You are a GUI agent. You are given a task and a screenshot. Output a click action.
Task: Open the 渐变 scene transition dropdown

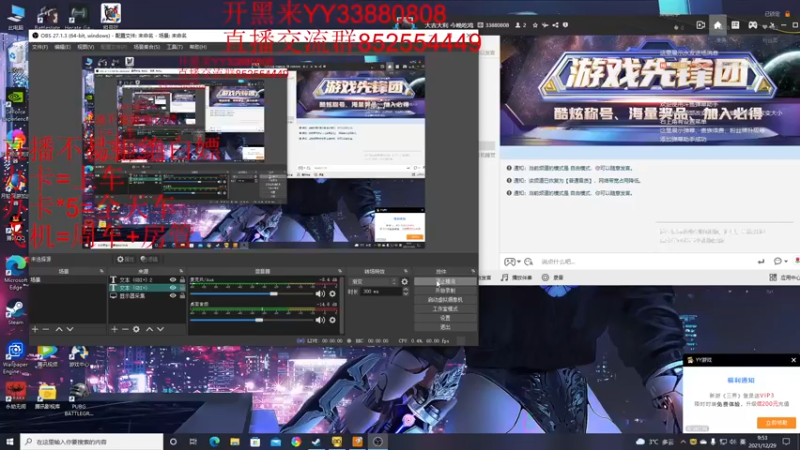coord(373,282)
